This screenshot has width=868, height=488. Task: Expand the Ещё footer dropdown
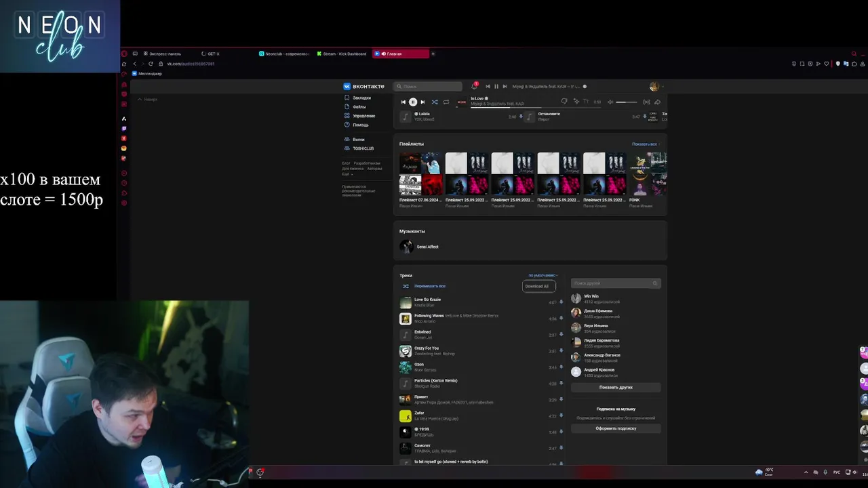pos(347,174)
